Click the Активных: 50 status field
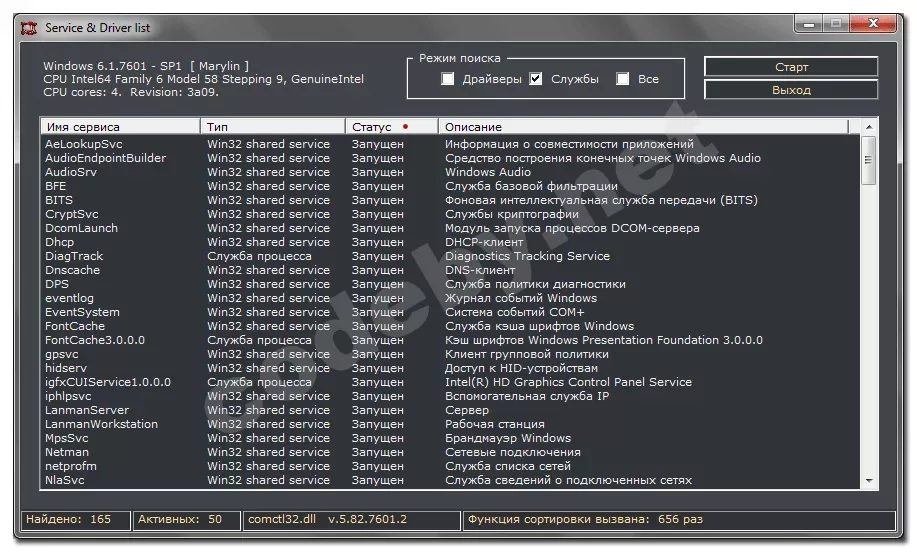Image resolution: width=917 pixels, height=552 pixels. (x=187, y=519)
